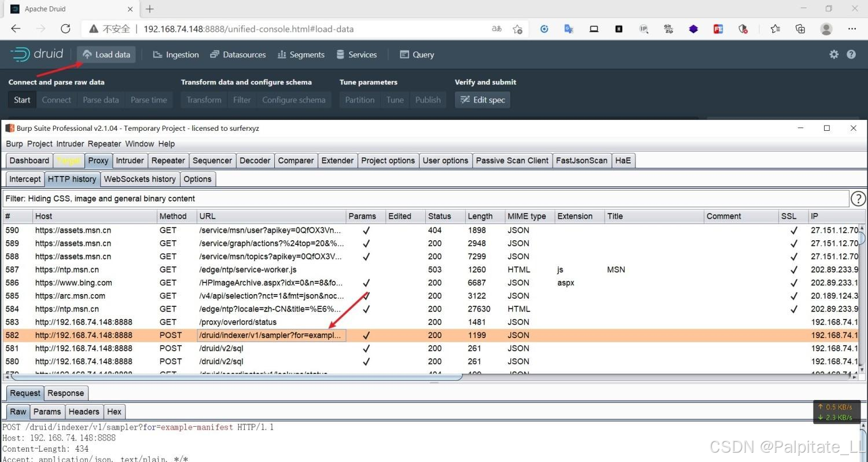Viewport: 868px width, 462px height.
Task: Open the Druid help question mark icon
Action: 851,54
